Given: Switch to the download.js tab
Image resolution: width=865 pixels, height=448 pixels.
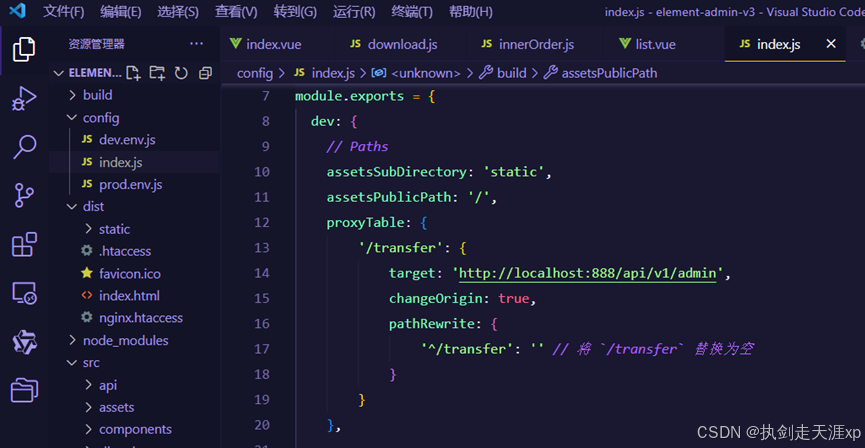Looking at the screenshot, I should [394, 44].
